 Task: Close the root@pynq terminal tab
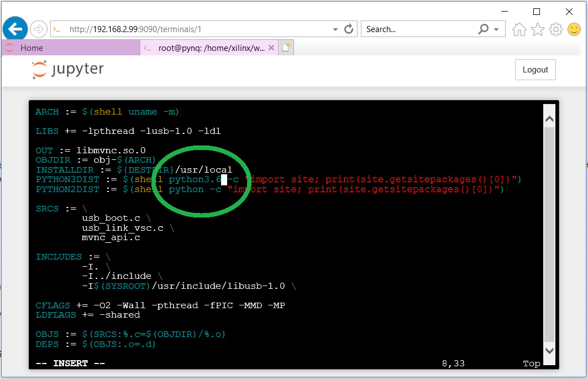pos(271,48)
